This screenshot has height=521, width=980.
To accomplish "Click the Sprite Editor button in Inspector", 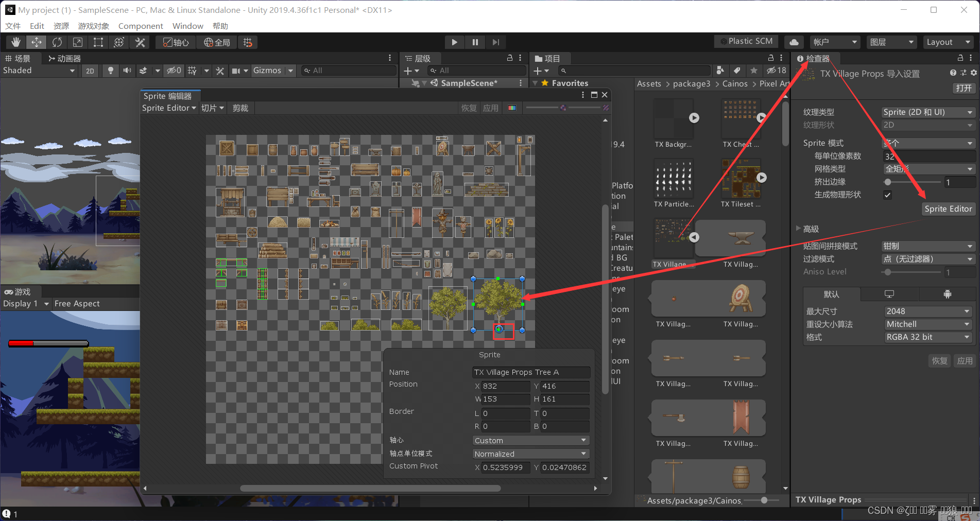I will (x=948, y=209).
